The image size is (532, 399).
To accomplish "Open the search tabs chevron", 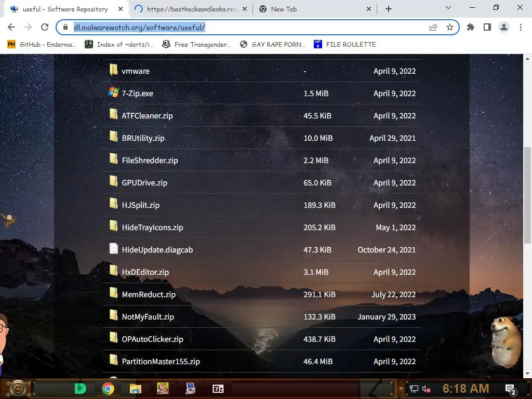I will pyautogui.click(x=448, y=7).
